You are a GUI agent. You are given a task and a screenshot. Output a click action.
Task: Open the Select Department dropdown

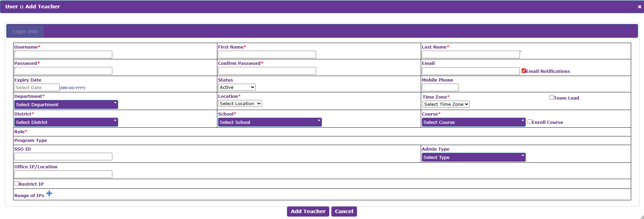[x=66, y=104]
